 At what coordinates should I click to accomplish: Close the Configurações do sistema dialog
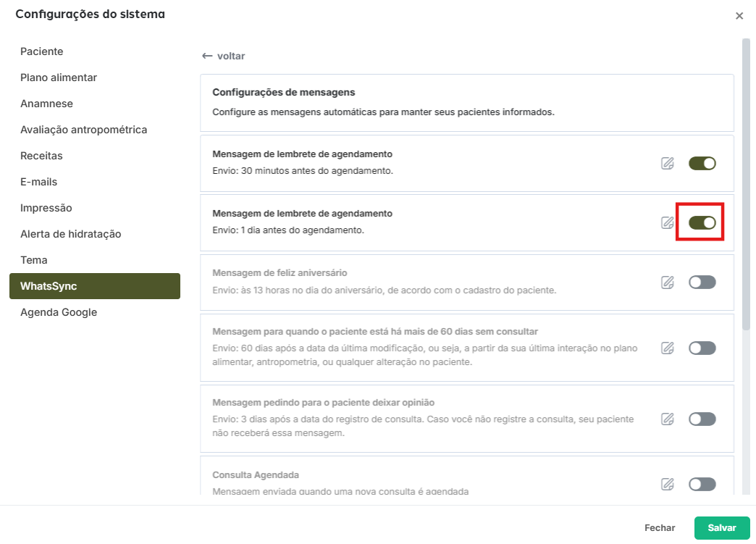tap(739, 16)
